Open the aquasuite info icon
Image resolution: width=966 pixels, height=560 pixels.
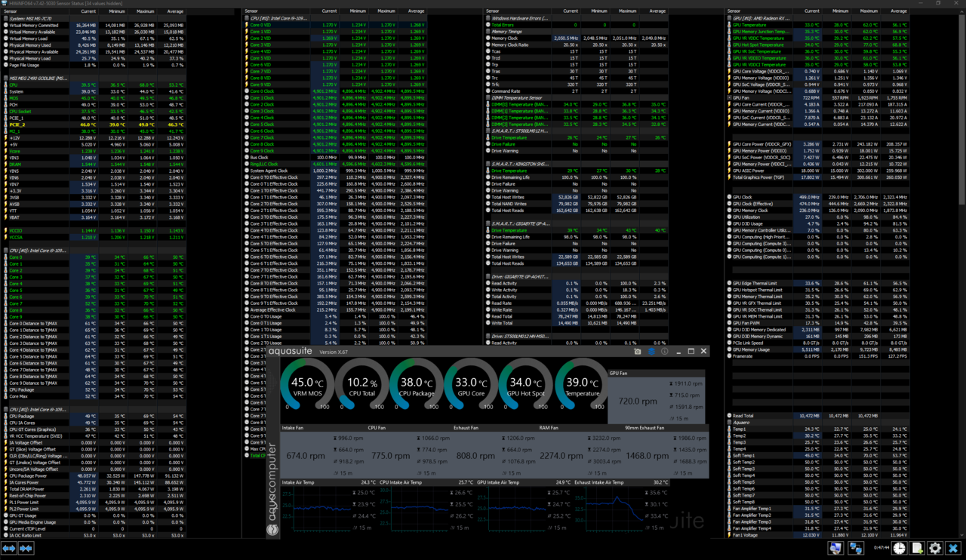(664, 352)
